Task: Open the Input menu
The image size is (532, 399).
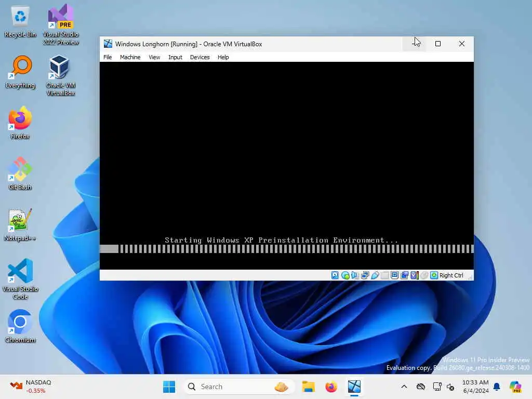Action: tap(175, 57)
